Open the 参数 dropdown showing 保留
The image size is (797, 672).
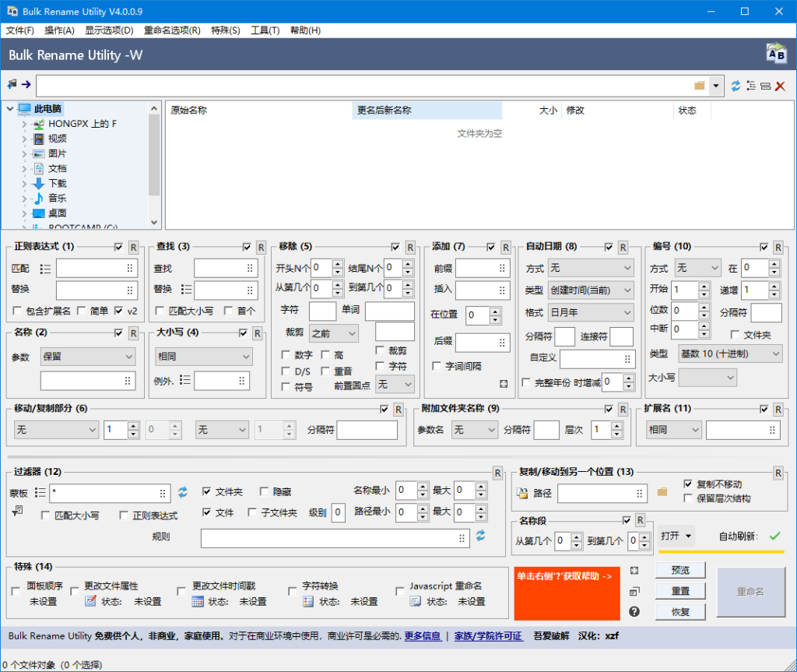[x=88, y=357]
